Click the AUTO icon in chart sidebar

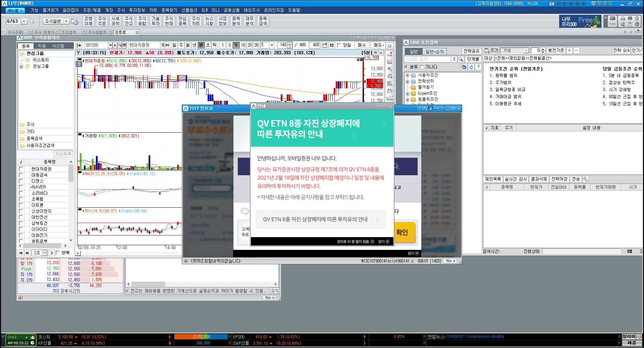pyautogui.click(x=390, y=98)
